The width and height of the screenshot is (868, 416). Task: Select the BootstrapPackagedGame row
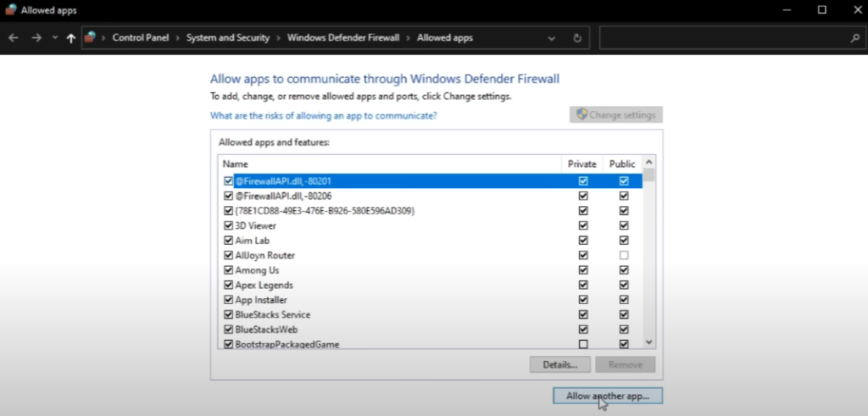[x=431, y=343]
